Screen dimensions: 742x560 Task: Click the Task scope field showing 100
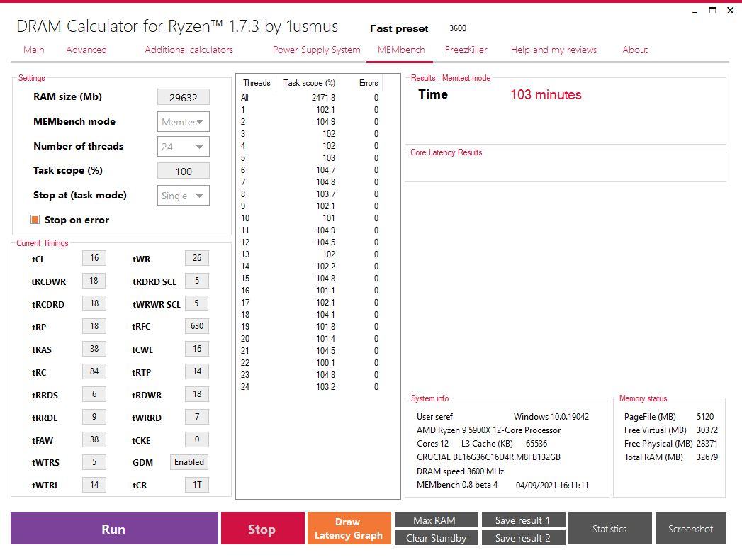[183, 171]
